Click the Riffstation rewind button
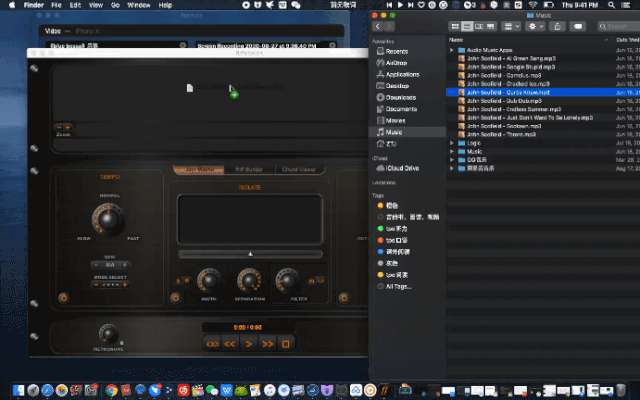This screenshot has height=400, width=640. [x=230, y=344]
